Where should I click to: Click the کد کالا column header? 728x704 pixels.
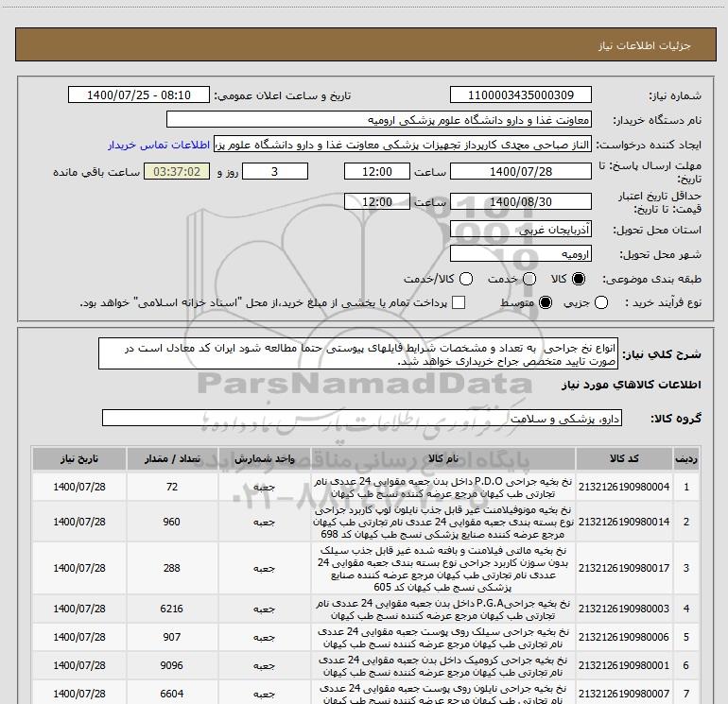coord(624,458)
